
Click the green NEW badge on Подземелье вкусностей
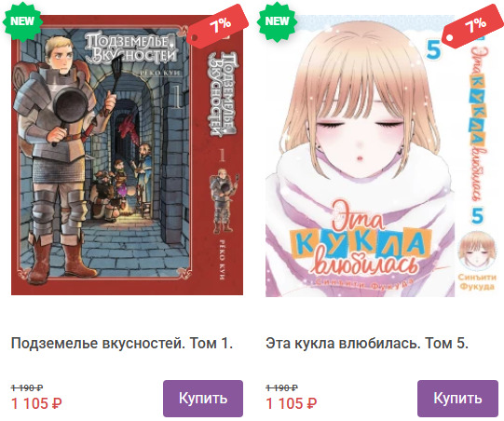pyautogui.click(x=22, y=21)
